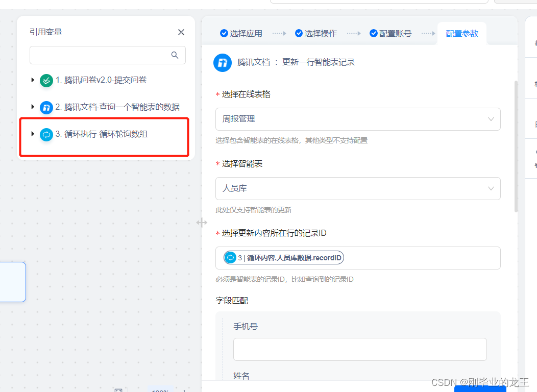Click the 引用变量 panel title

click(46, 32)
